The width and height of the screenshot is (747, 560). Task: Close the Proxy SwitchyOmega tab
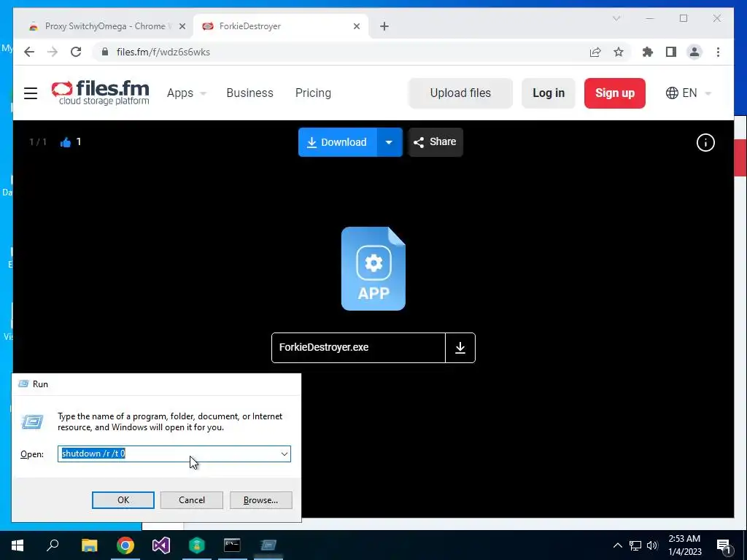(x=182, y=26)
